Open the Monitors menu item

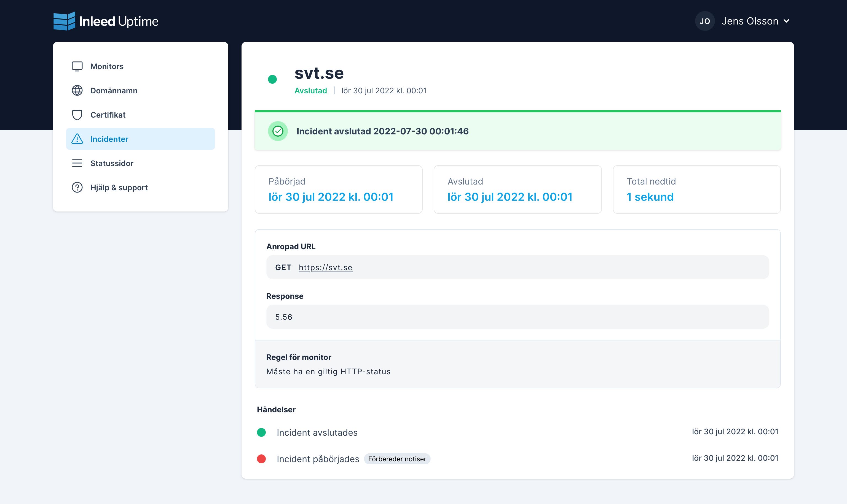pos(107,66)
